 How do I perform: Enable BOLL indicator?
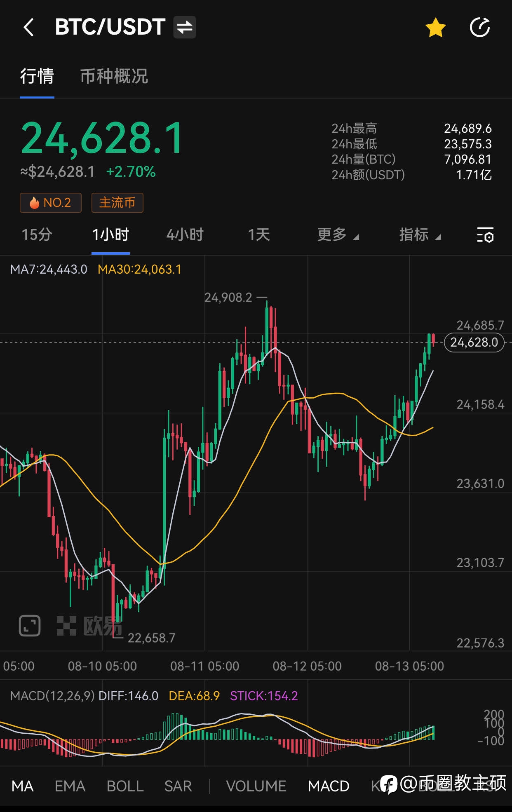pyautogui.click(x=125, y=786)
